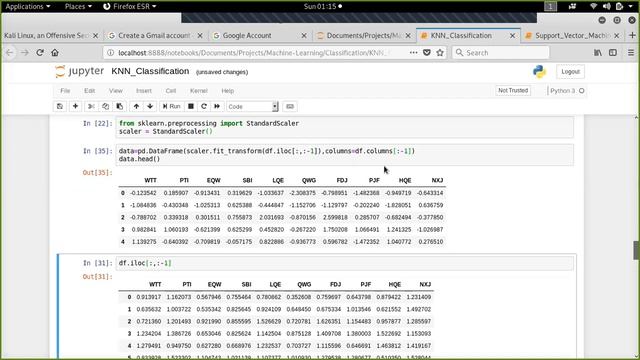640x360 pixels.
Task: Click the Jupyter logo
Action: click(80, 71)
